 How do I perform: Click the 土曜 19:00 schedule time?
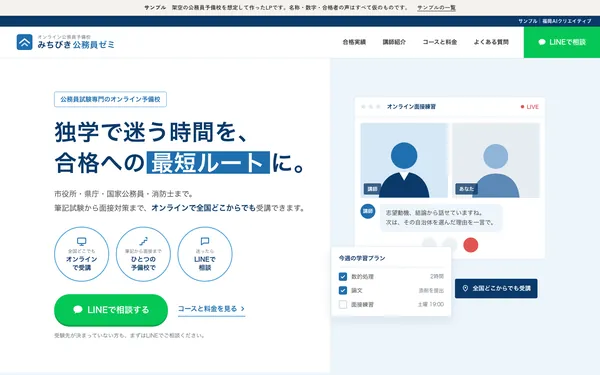tap(431, 305)
